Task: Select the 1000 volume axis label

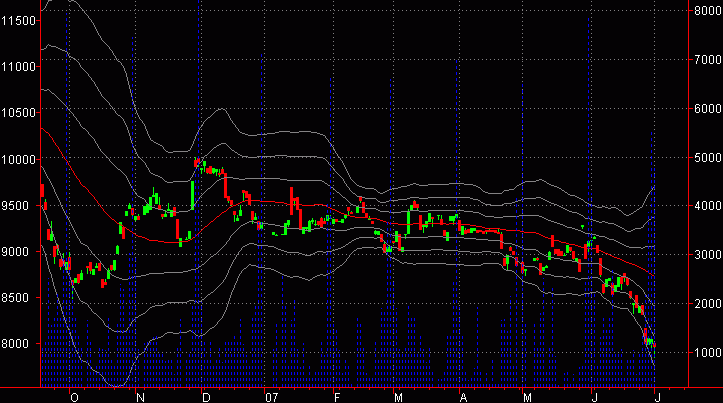Action: [708, 353]
